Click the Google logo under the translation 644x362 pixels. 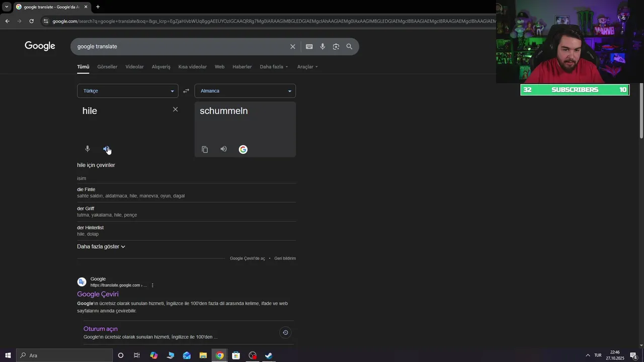(243, 149)
